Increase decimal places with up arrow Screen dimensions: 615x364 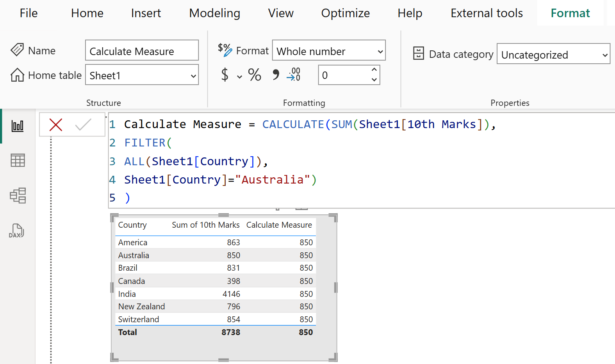[x=374, y=70]
